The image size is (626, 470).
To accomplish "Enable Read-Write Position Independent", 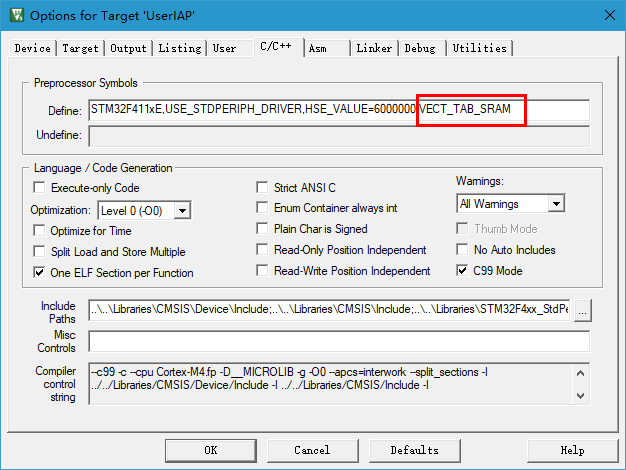I will click(262, 270).
